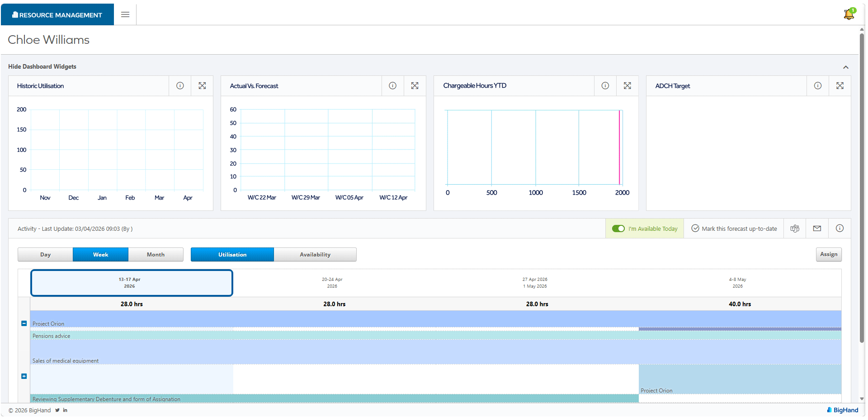
Task: Select the Month view tab
Action: 156,255
